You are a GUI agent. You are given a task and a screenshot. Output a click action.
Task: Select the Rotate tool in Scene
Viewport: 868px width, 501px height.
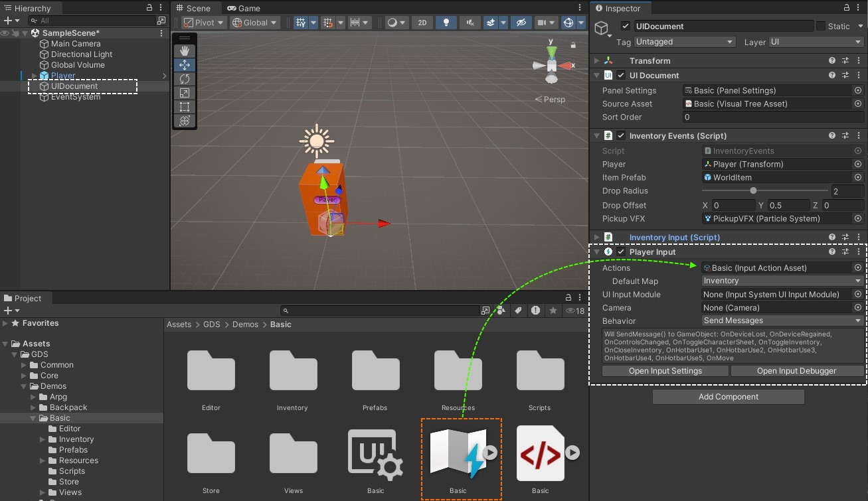click(x=185, y=79)
